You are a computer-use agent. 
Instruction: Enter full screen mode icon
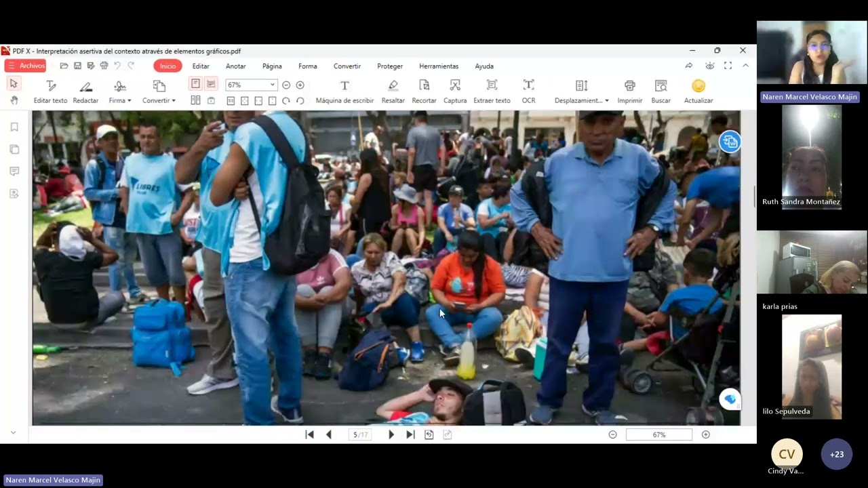point(728,66)
